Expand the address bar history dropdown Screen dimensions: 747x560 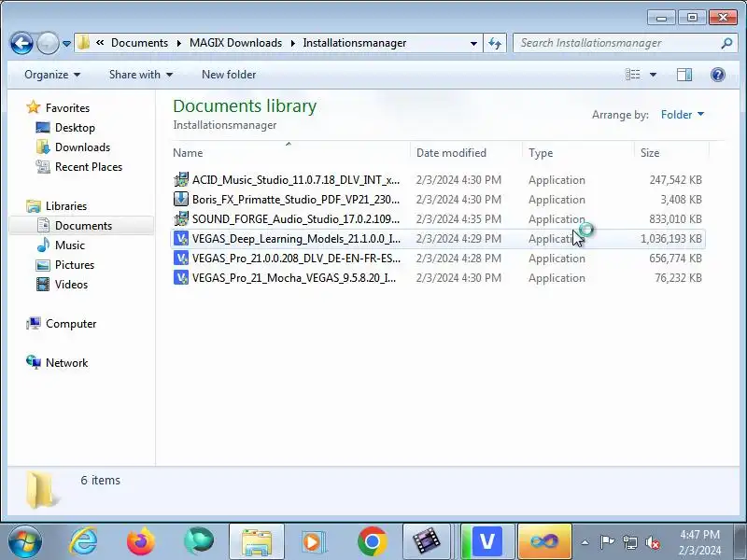473,43
